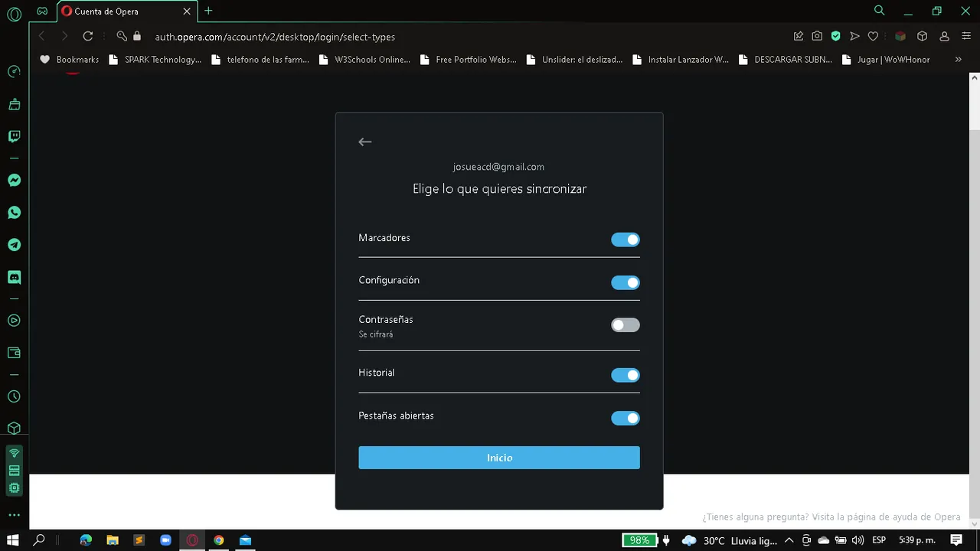Open Jugar | WoWHonor bookmark
The height and width of the screenshot is (551, 980).
coord(886,59)
